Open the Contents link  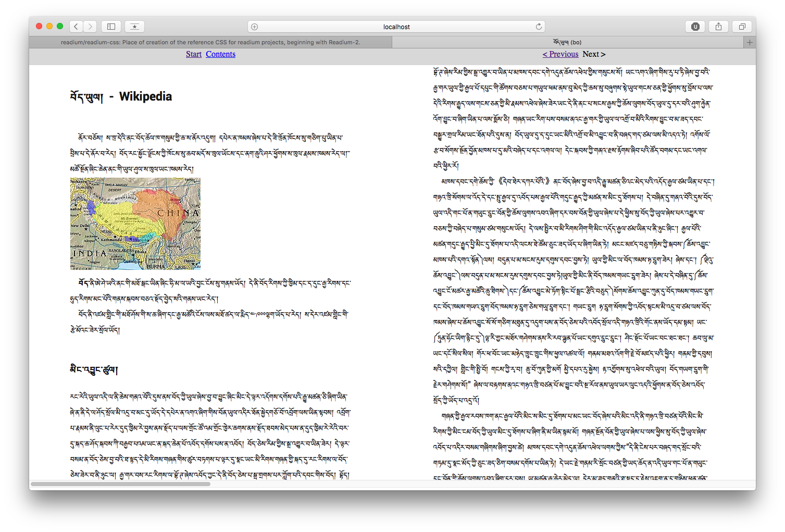(x=220, y=54)
